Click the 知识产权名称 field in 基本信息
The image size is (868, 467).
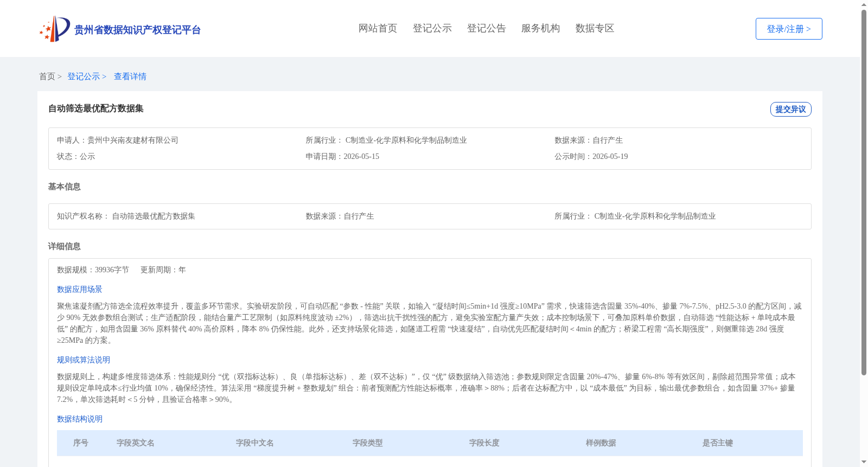tap(126, 216)
